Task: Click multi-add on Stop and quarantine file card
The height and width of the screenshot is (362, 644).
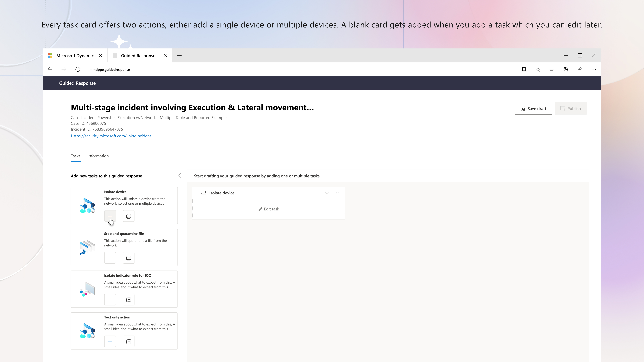Action: tap(128, 258)
